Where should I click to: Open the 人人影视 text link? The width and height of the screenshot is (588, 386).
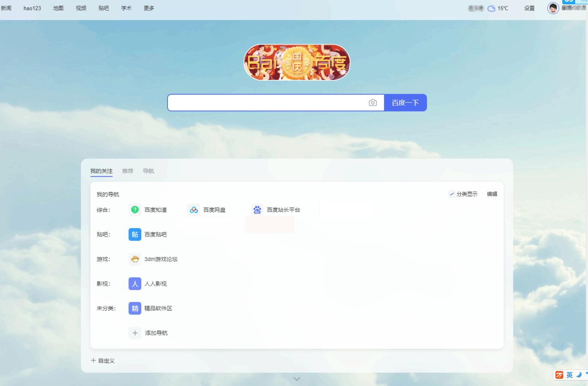tap(155, 284)
